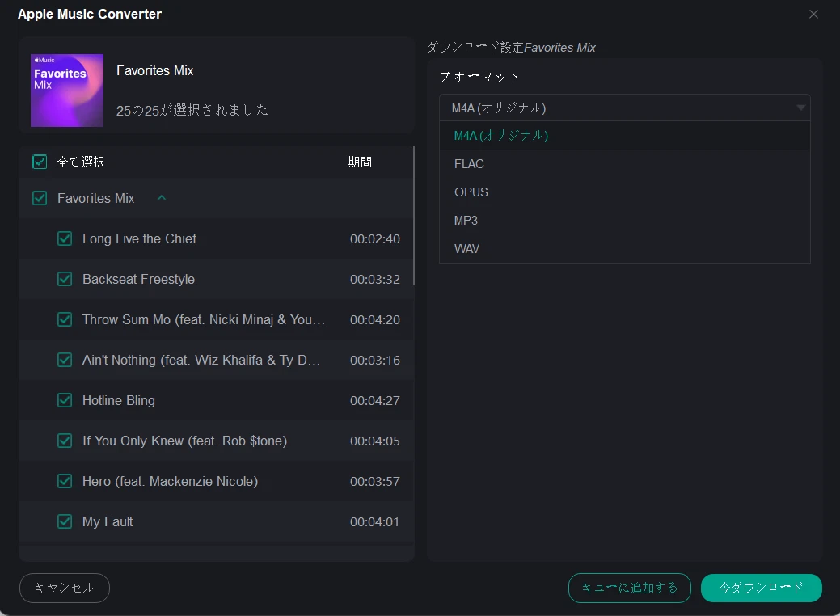Screen dimensions: 840x616
Task: Choose WAV as output format
Action: point(625,249)
